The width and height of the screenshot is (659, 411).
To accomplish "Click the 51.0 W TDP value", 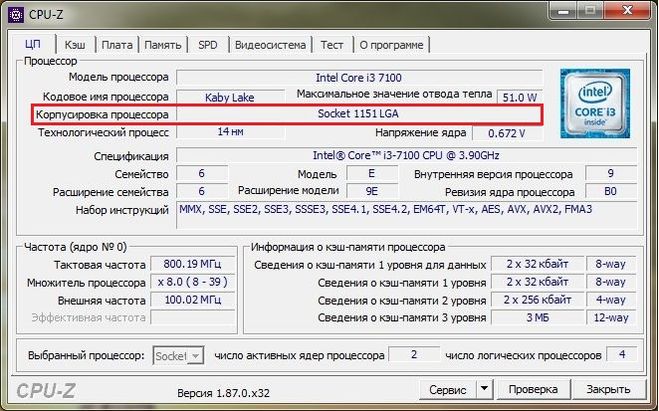I will pos(519,97).
